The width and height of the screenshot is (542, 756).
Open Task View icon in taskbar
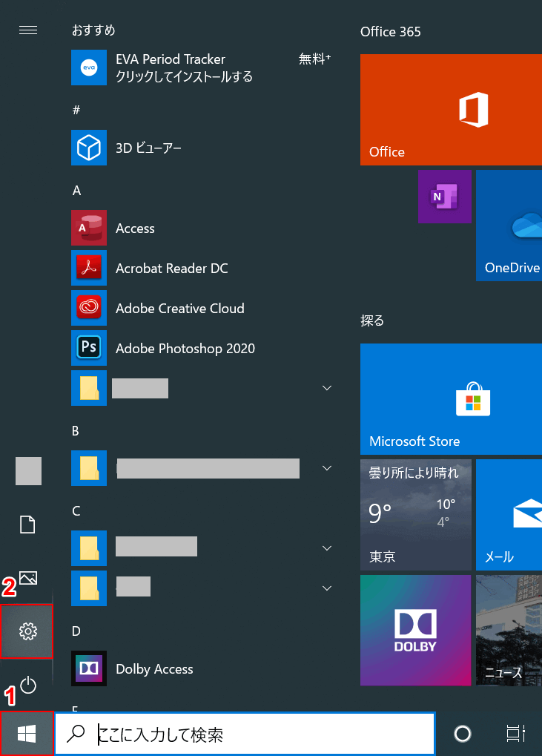pos(514,734)
